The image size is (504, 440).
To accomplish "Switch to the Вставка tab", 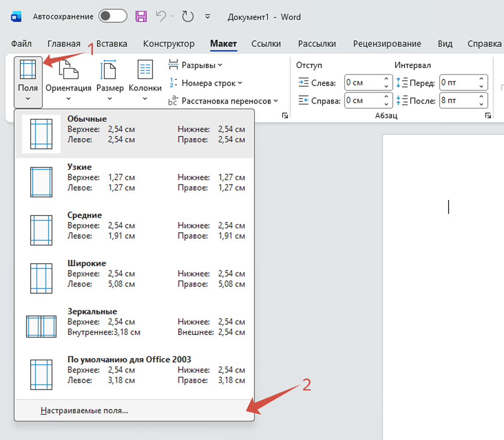I will 111,44.
